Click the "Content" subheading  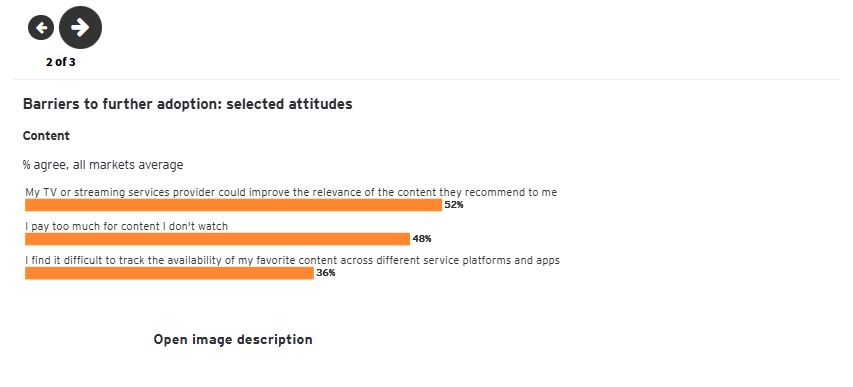coord(46,136)
